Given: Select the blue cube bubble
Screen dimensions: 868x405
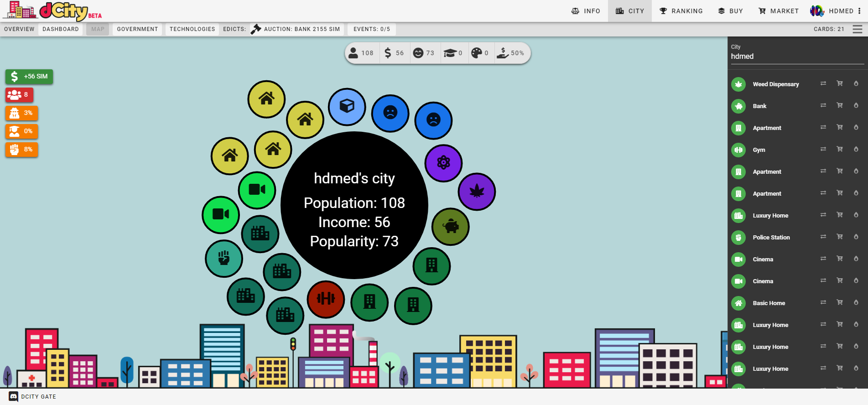Looking at the screenshot, I should (x=347, y=107).
